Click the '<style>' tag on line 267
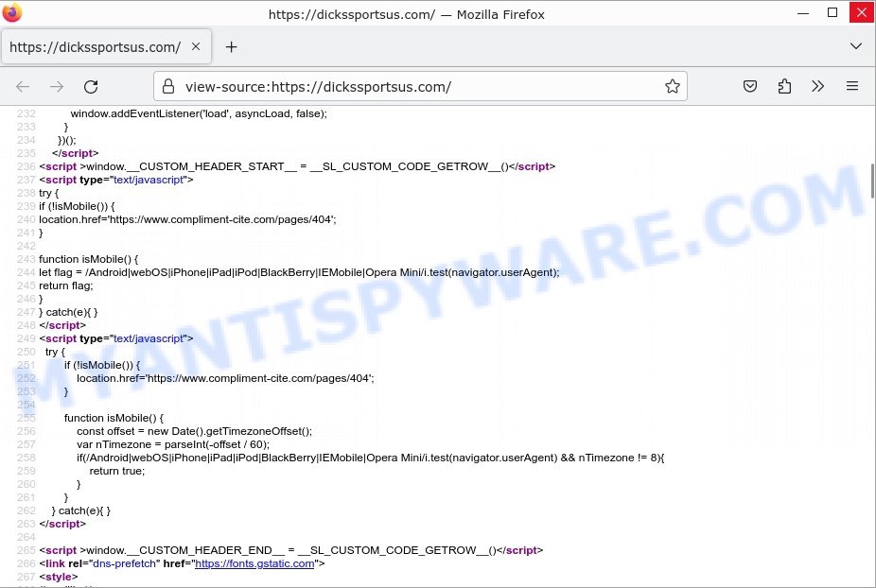Viewport: 876px width, 588px height. coord(59,577)
